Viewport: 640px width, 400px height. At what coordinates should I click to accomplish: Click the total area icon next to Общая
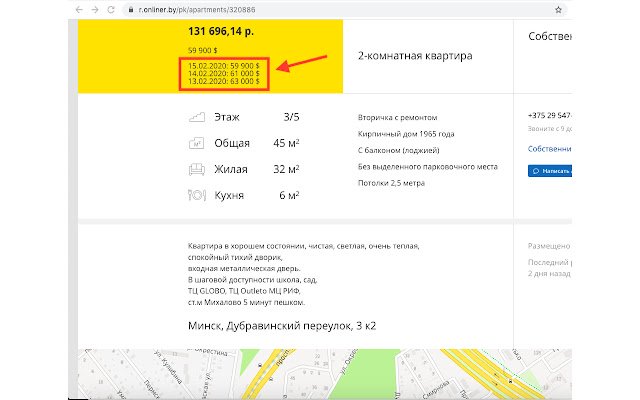(x=196, y=143)
